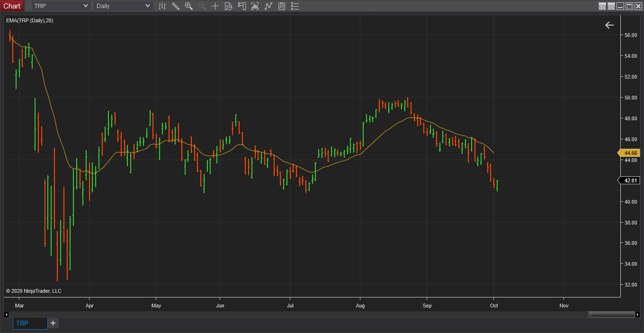
Task: Click the May label on time axis
Action: click(x=156, y=306)
